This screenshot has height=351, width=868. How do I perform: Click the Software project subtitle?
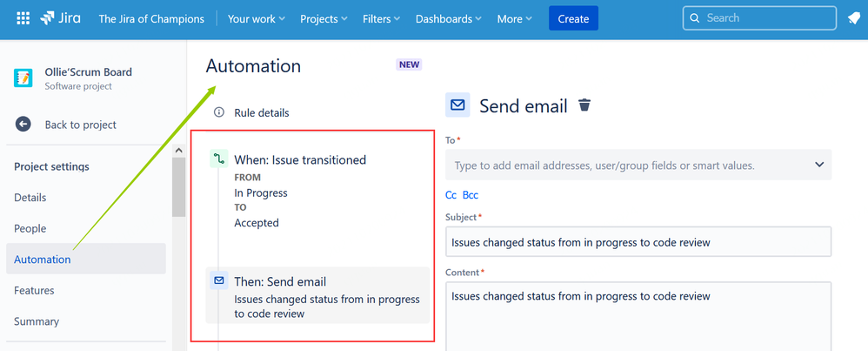pyautogui.click(x=78, y=86)
